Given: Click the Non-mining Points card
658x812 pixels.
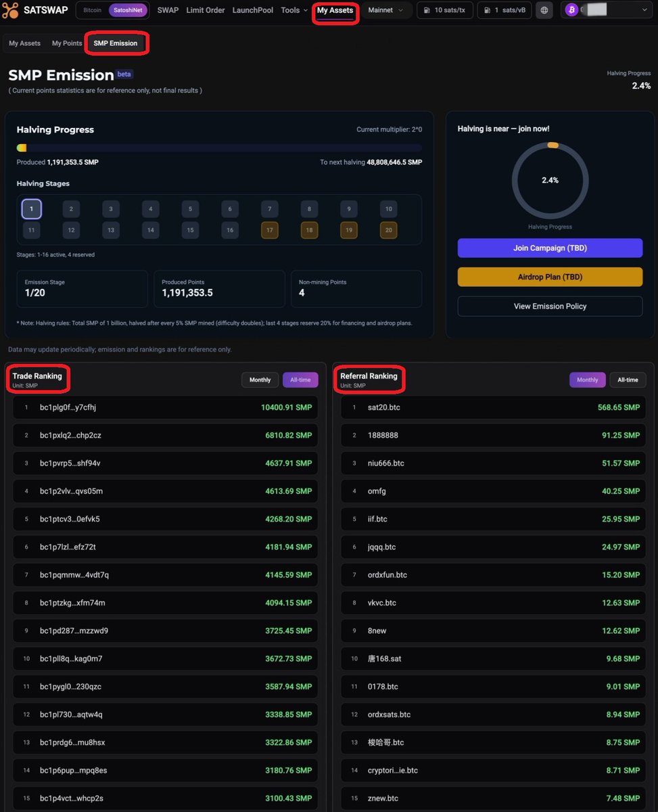Looking at the screenshot, I should tap(356, 289).
